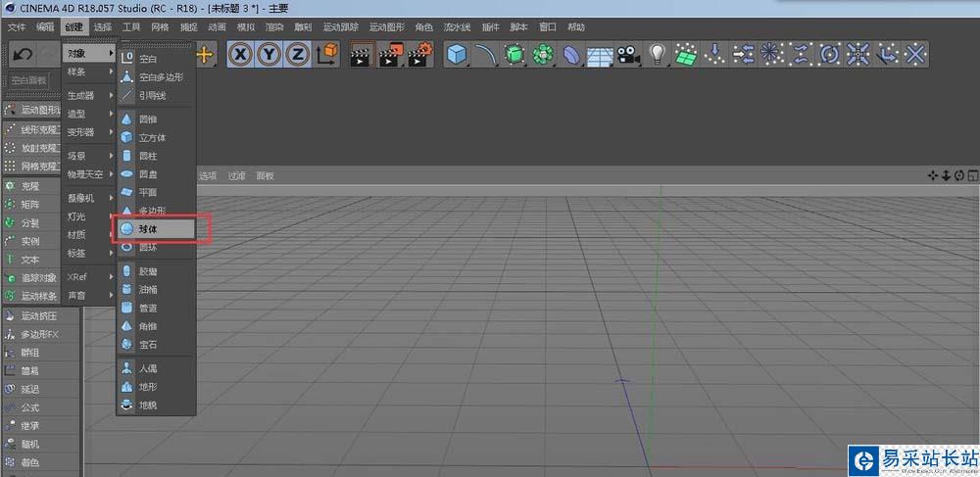Expand the 声音 submenu

pyautogui.click(x=90, y=295)
